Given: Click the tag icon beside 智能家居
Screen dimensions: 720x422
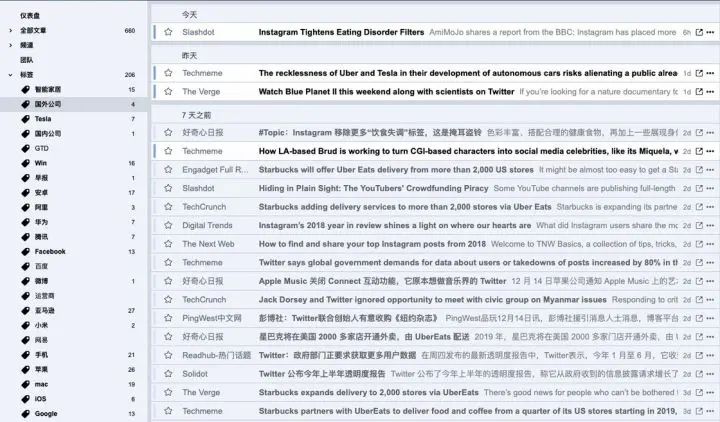Looking at the screenshot, I should click(x=26, y=90).
